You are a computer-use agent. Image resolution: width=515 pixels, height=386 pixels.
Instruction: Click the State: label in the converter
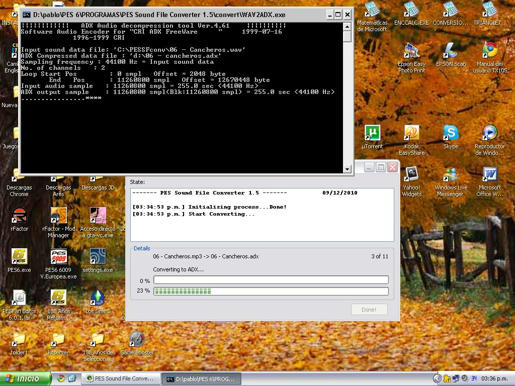coord(137,182)
